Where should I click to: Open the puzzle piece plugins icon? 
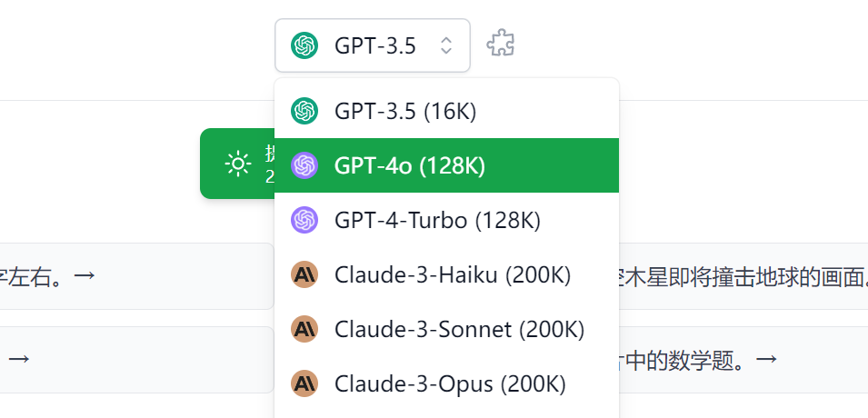(501, 45)
